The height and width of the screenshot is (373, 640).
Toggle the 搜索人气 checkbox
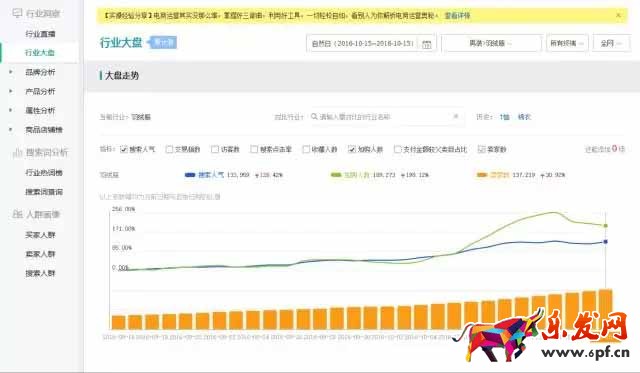(124, 149)
